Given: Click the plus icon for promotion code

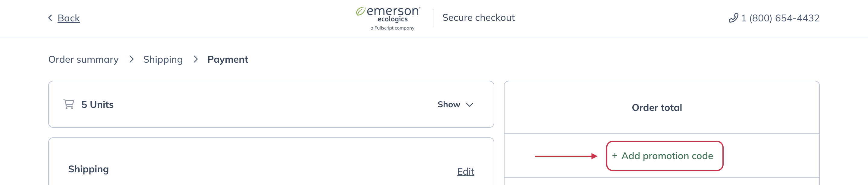Looking at the screenshot, I should (x=615, y=156).
